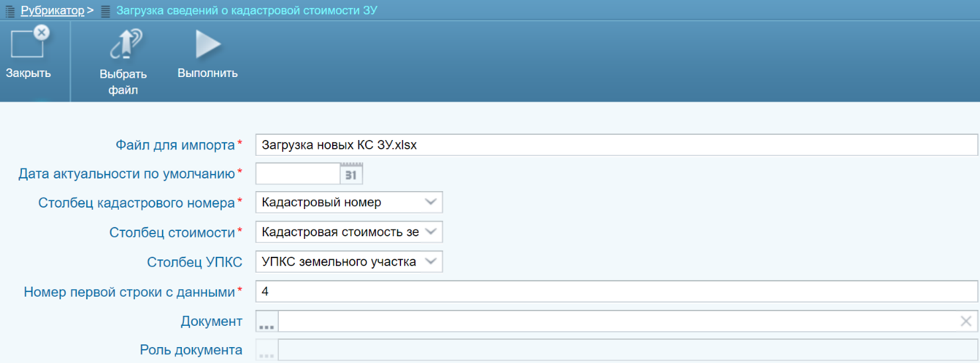980x363 pixels.
Task: Click the Файл для импорта input field
Action: (617, 145)
